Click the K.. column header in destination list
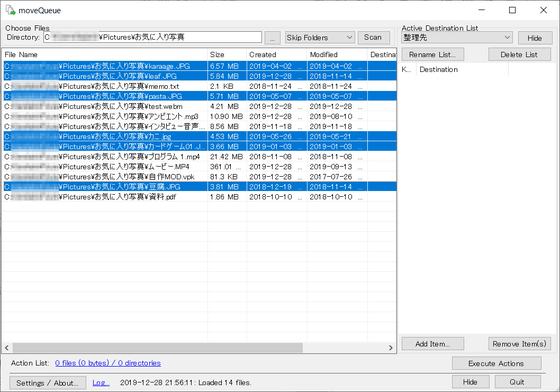The height and width of the screenshot is (392, 560). pos(408,70)
